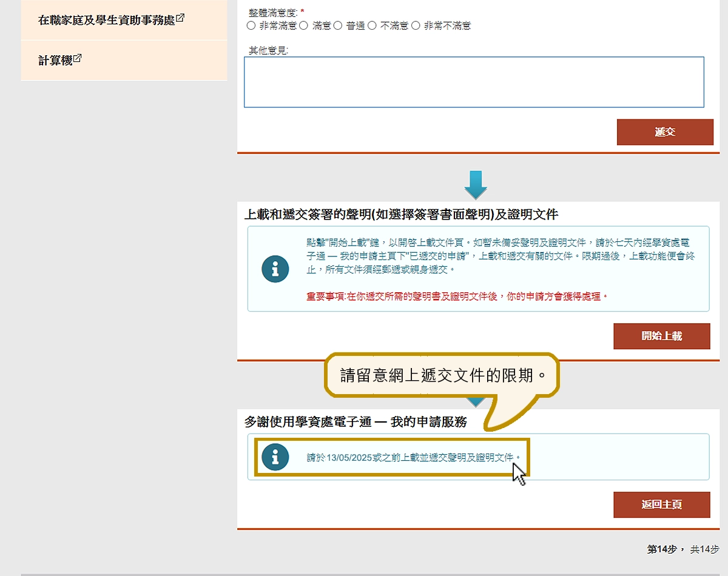Screen dimensions: 728x576
Task: Select the 非常滿意 radio button
Action: pos(251,26)
